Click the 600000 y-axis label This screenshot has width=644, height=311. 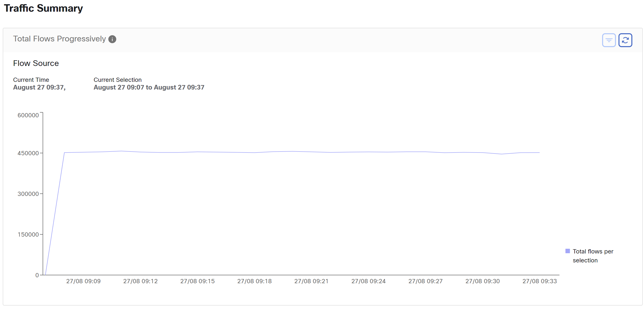28,115
